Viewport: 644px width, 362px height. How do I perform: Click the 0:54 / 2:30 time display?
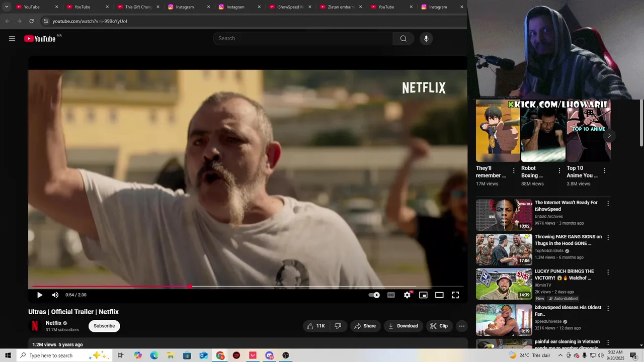[76, 295]
